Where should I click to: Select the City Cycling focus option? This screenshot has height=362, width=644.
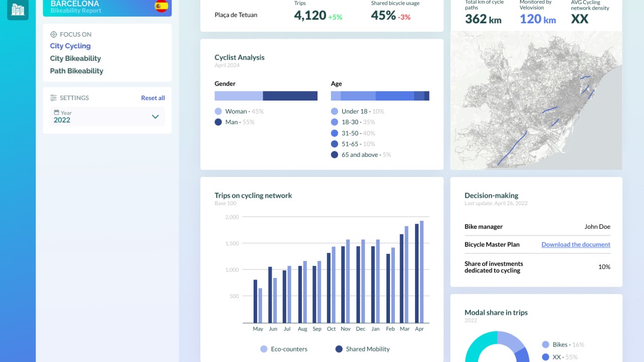[70, 46]
